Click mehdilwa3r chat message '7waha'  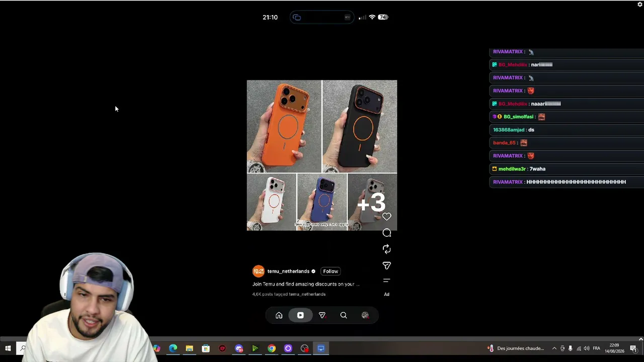pos(537,169)
